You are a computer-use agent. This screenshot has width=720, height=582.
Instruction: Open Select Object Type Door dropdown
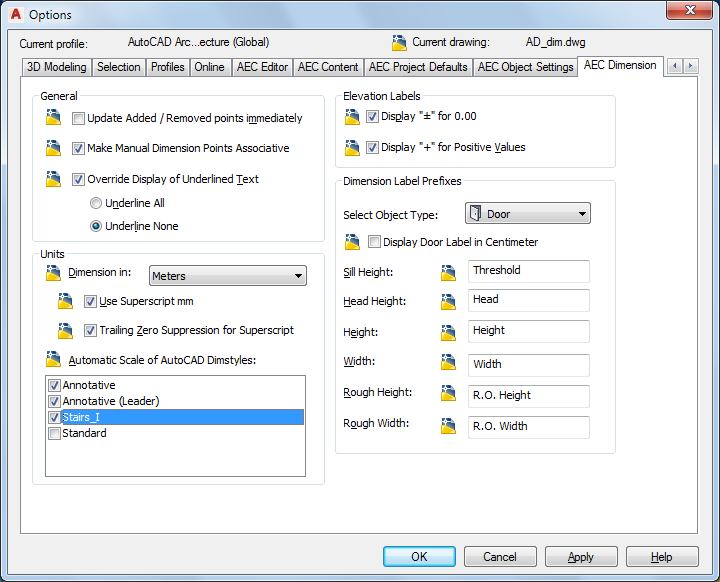(528, 214)
